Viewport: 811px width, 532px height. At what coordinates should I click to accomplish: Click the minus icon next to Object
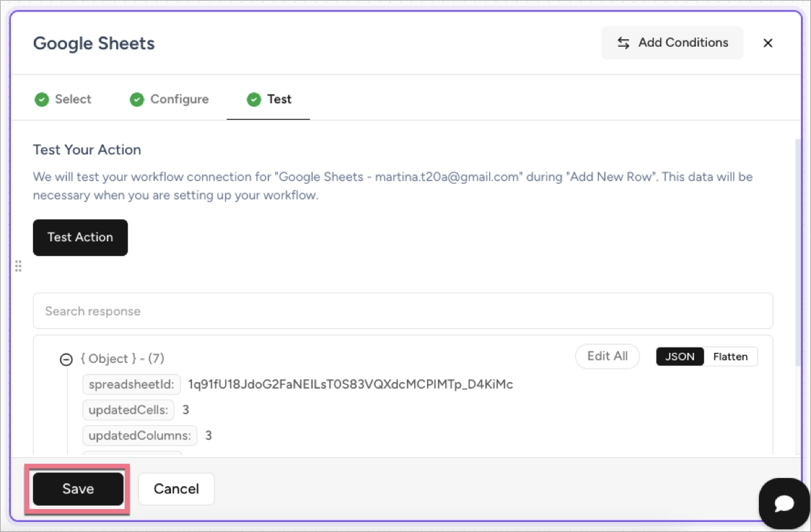(x=66, y=359)
